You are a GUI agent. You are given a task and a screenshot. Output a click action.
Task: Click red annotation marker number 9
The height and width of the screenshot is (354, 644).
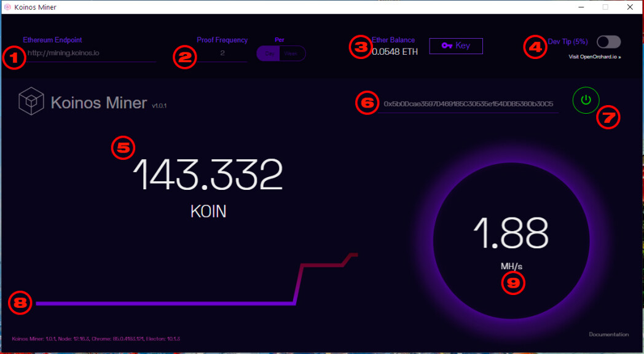(x=513, y=283)
